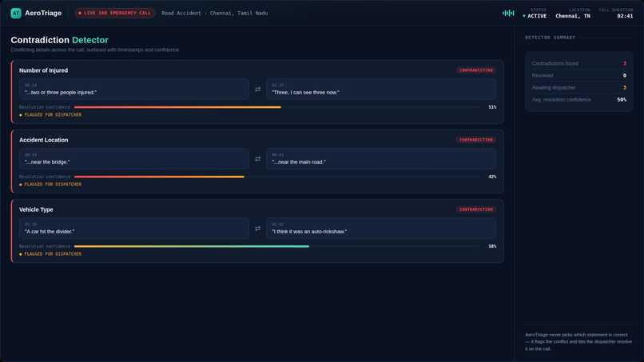644x362 pixels.
Task: Click flag dot in Vehicle Type card
Action: pyautogui.click(x=21, y=254)
